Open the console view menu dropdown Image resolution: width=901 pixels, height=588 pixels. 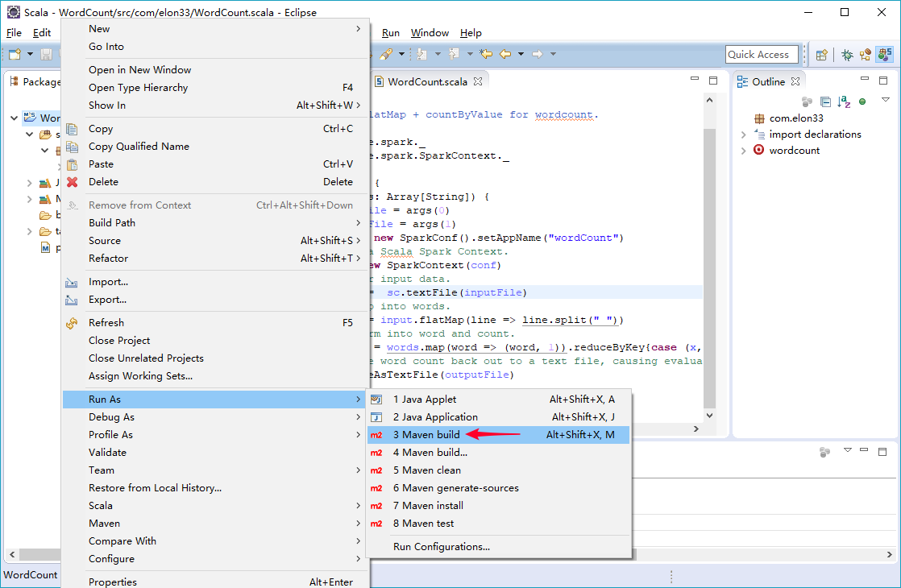(848, 450)
